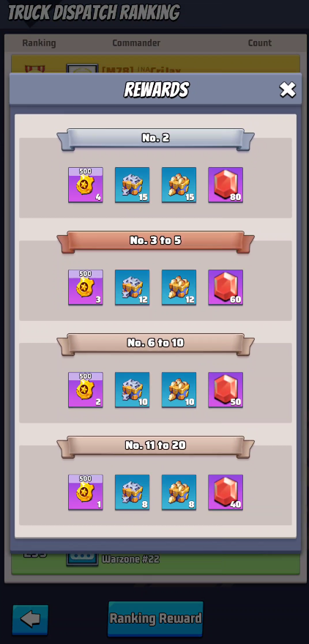This screenshot has height=644, width=309.
Task: Tap the gold badge reward in No. 2 row
Action: [86, 185]
